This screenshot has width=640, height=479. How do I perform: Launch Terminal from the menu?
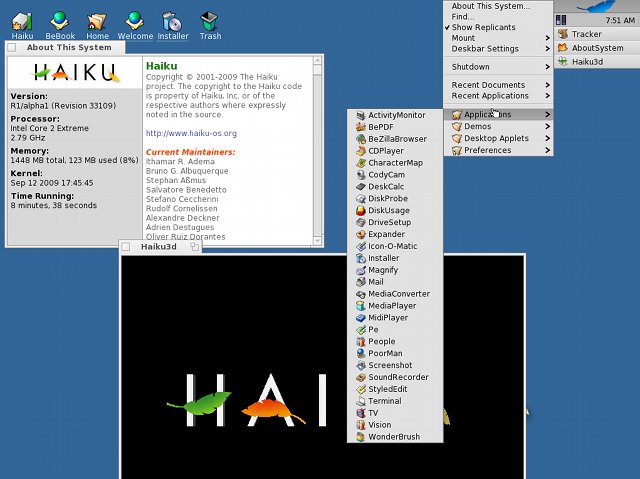(x=395, y=401)
